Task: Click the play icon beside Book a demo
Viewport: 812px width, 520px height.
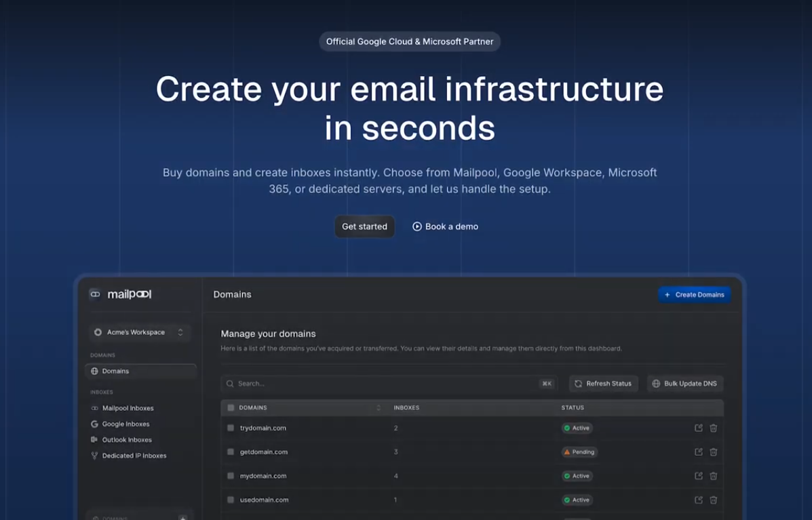Action: coord(417,226)
